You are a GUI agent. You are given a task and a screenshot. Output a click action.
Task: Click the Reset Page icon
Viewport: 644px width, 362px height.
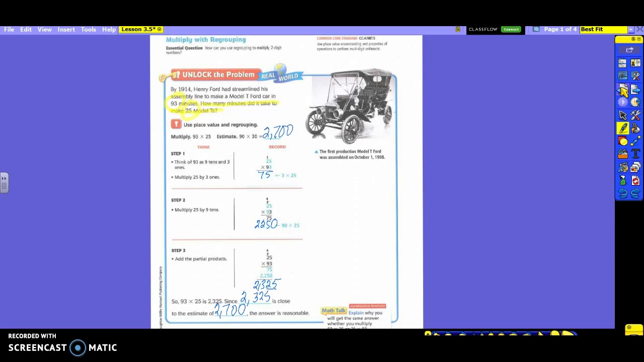tap(635, 180)
